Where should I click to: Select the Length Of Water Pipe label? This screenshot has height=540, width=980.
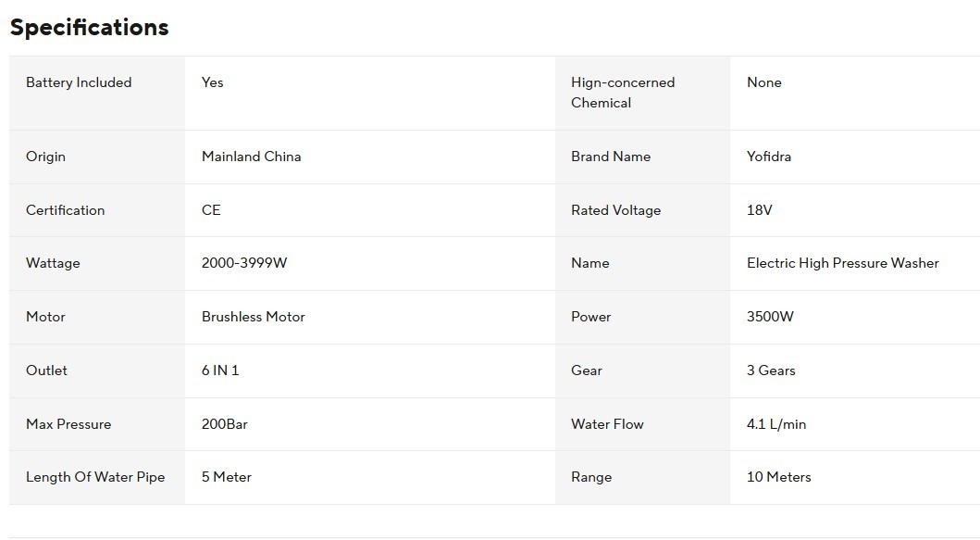point(95,477)
